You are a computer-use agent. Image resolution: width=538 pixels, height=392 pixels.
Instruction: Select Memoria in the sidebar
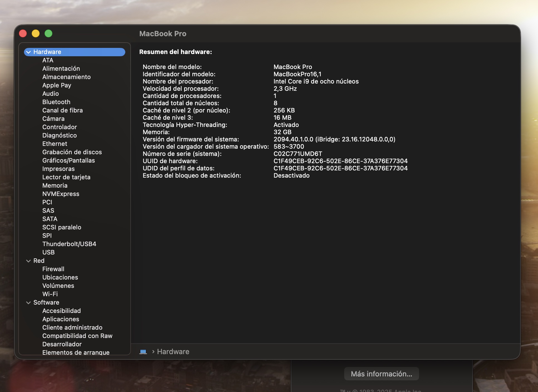click(x=55, y=185)
